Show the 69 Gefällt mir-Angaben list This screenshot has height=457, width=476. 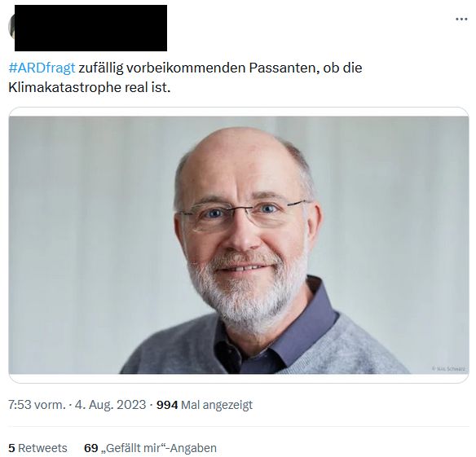pyautogui.click(x=150, y=448)
